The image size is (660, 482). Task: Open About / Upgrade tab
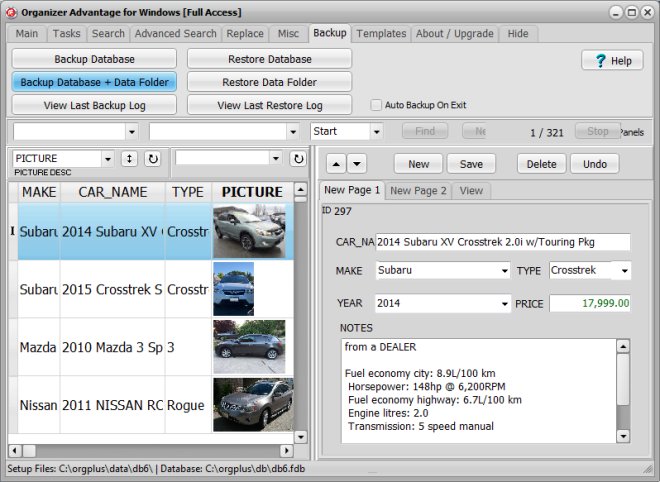coord(455,33)
